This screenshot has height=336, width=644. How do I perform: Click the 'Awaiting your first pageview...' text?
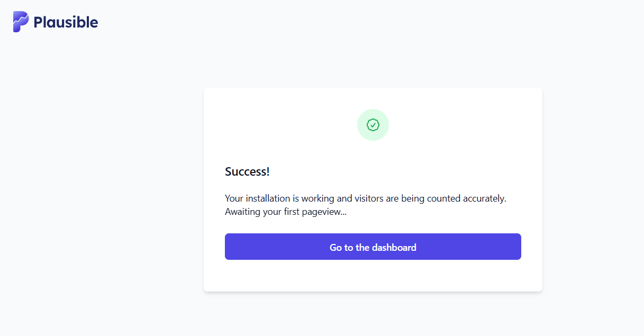[286, 212]
